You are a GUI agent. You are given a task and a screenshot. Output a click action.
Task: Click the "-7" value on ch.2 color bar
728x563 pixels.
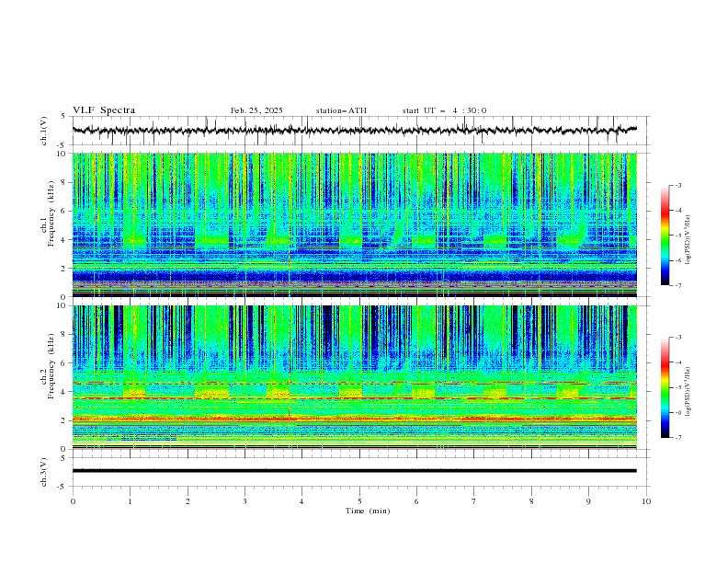677,438
